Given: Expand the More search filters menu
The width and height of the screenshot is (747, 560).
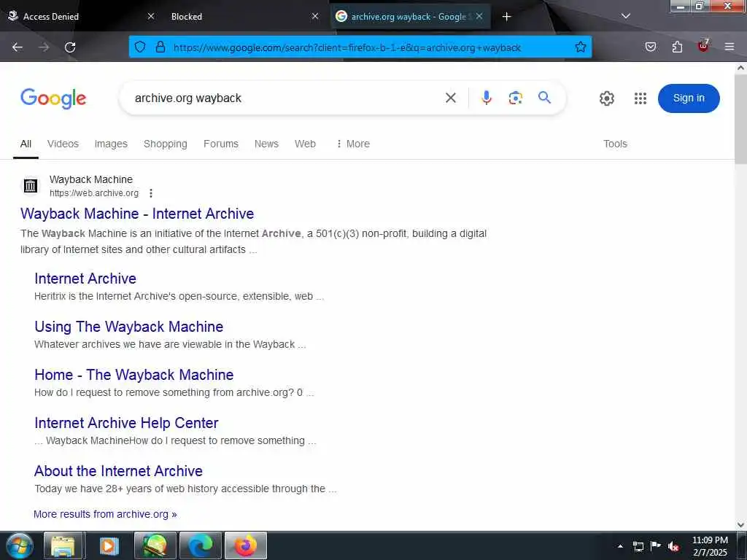Looking at the screenshot, I should [x=353, y=144].
